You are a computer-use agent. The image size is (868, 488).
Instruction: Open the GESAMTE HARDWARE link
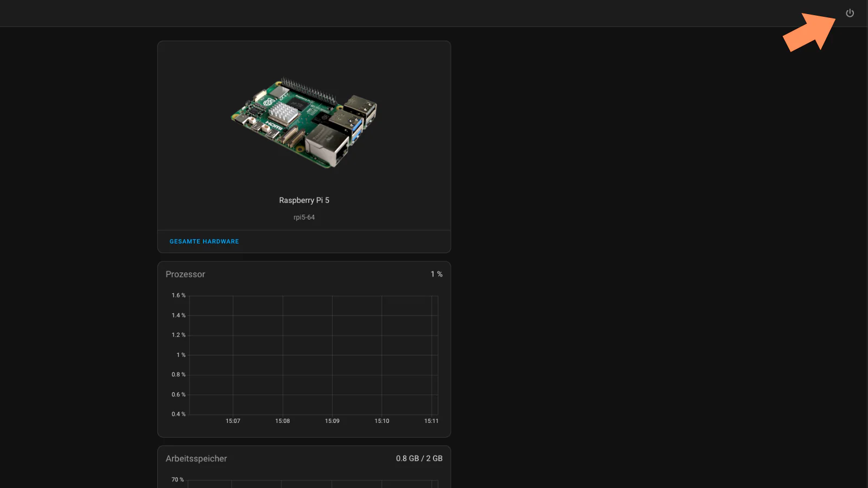(x=204, y=241)
